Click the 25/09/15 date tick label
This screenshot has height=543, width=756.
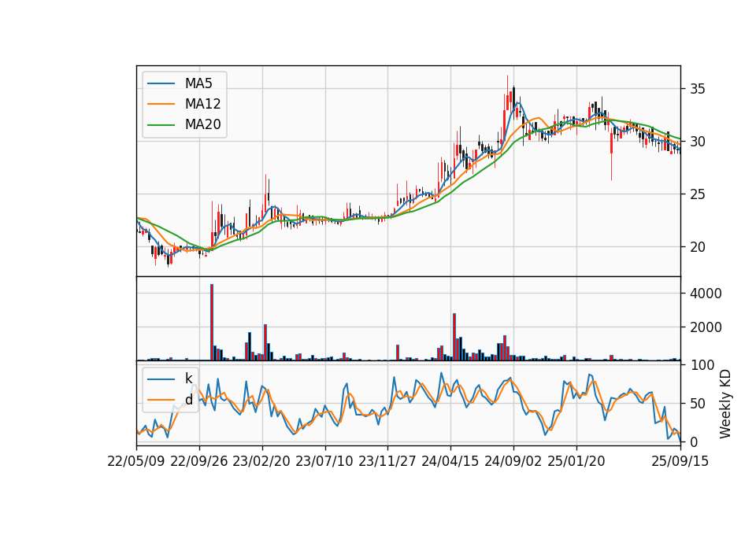pos(680,461)
